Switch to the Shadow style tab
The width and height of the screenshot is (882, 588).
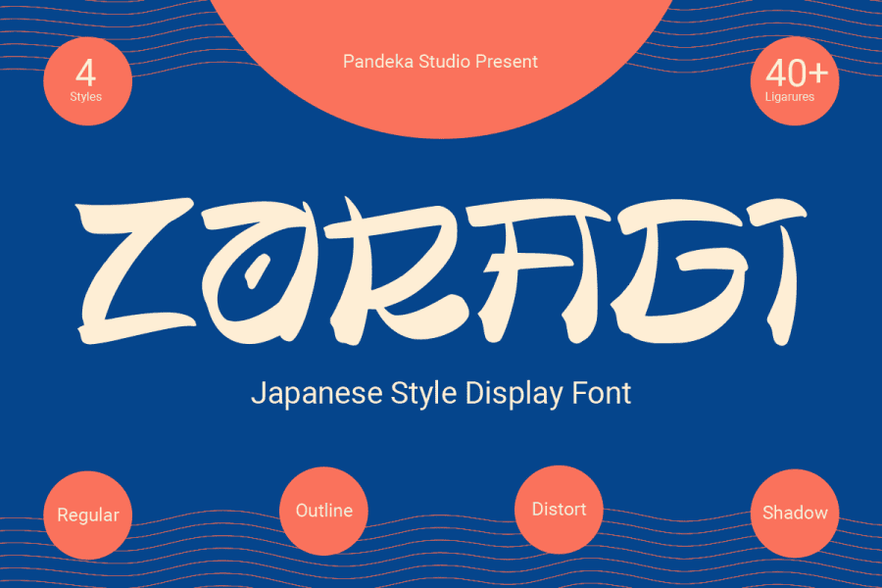point(795,513)
